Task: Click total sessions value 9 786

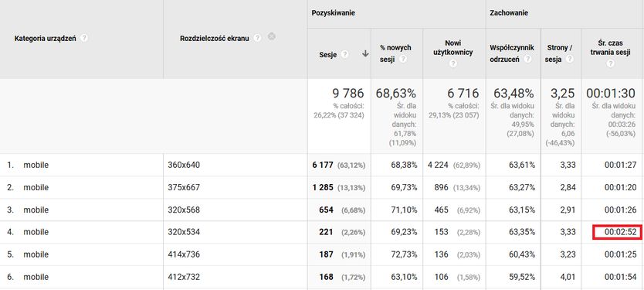Action: pos(348,94)
